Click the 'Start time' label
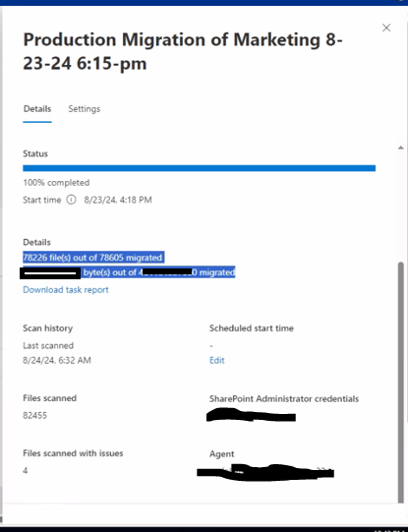Image resolution: width=408 pixels, height=532 pixels. [41, 200]
